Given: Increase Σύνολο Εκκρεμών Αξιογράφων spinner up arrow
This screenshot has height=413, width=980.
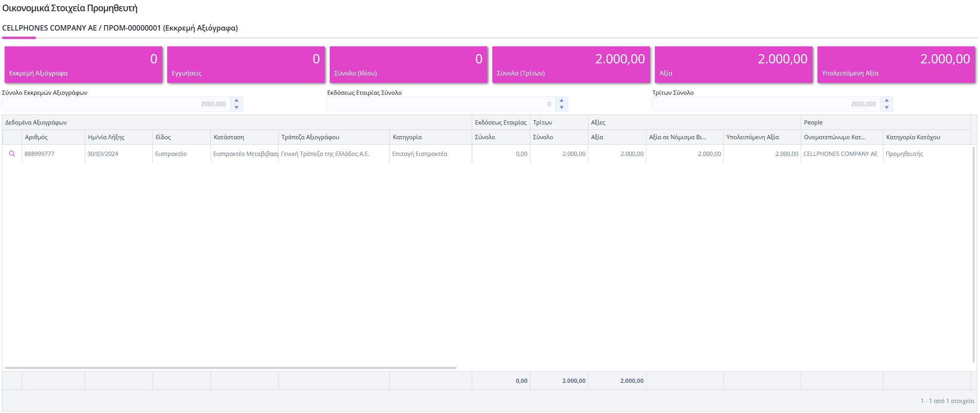Looking at the screenshot, I should coord(236,101).
